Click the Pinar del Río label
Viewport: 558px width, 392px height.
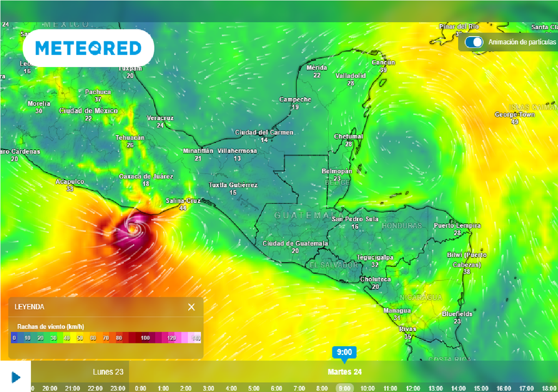pyautogui.click(x=459, y=27)
